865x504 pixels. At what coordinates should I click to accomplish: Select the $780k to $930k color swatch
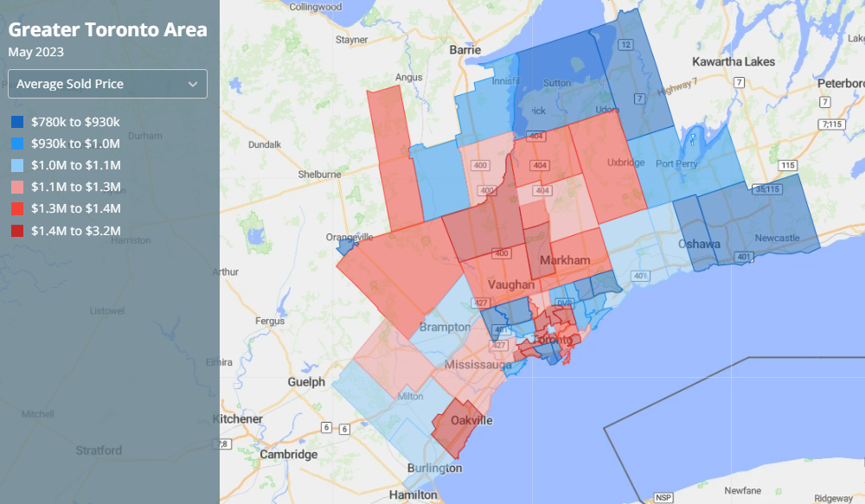[x=17, y=122]
